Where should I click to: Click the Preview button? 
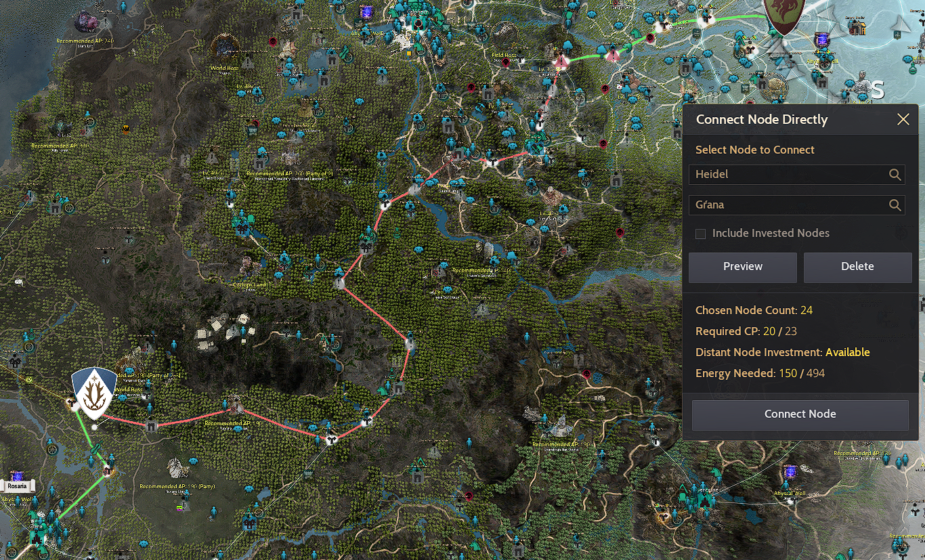coord(743,267)
